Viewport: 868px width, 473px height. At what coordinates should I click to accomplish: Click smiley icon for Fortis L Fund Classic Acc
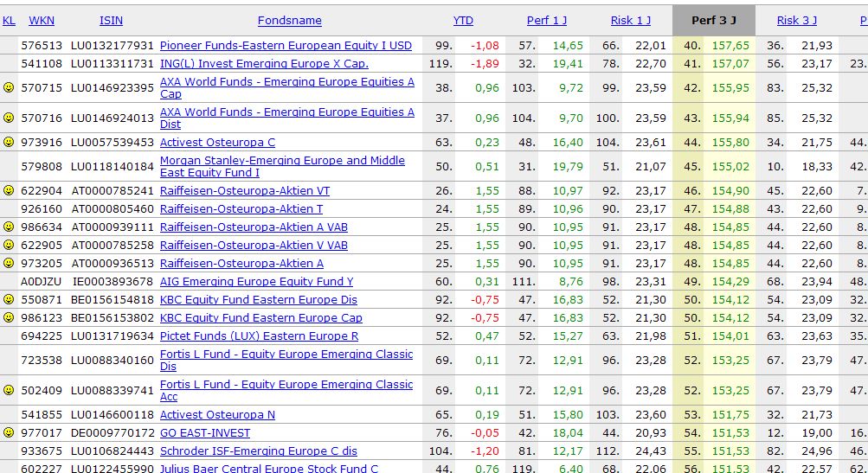(9, 390)
